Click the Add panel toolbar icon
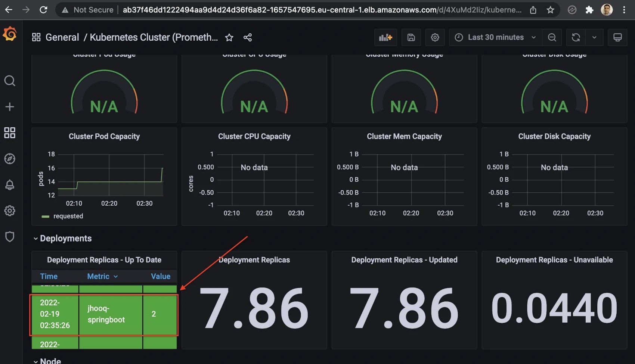635x364 pixels. click(385, 37)
